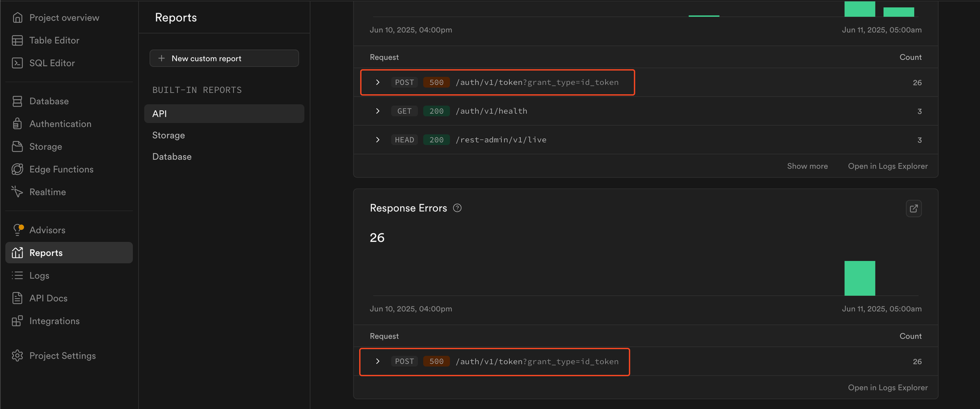The height and width of the screenshot is (409, 980).
Task: Open the Logs sidebar item
Action: click(39, 276)
